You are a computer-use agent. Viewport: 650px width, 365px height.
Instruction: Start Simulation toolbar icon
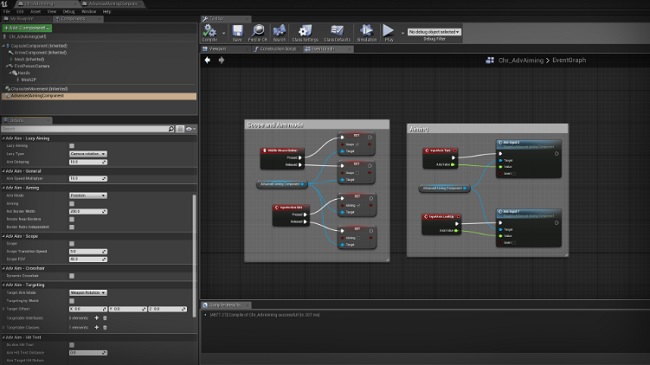[366, 31]
